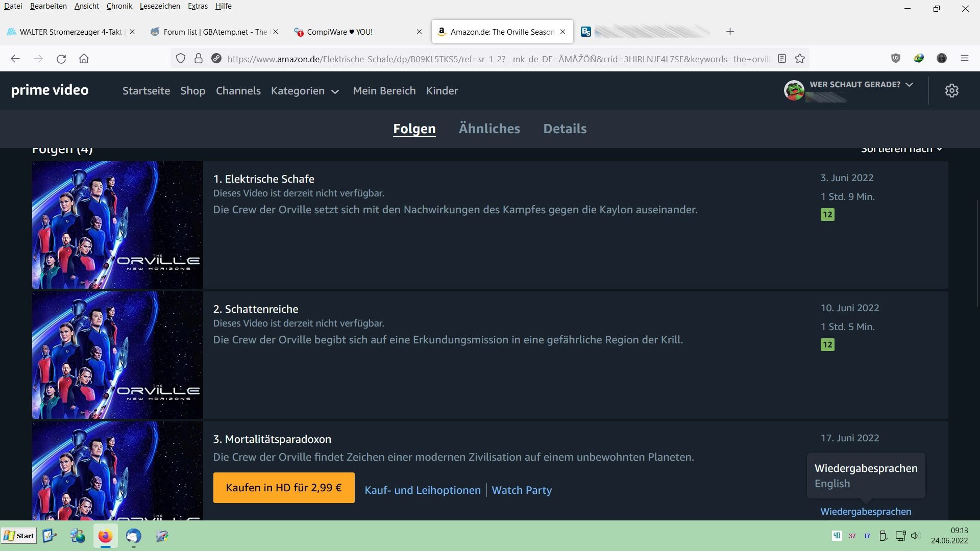
Task: Switch to the Folgen tab
Action: click(414, 129)
